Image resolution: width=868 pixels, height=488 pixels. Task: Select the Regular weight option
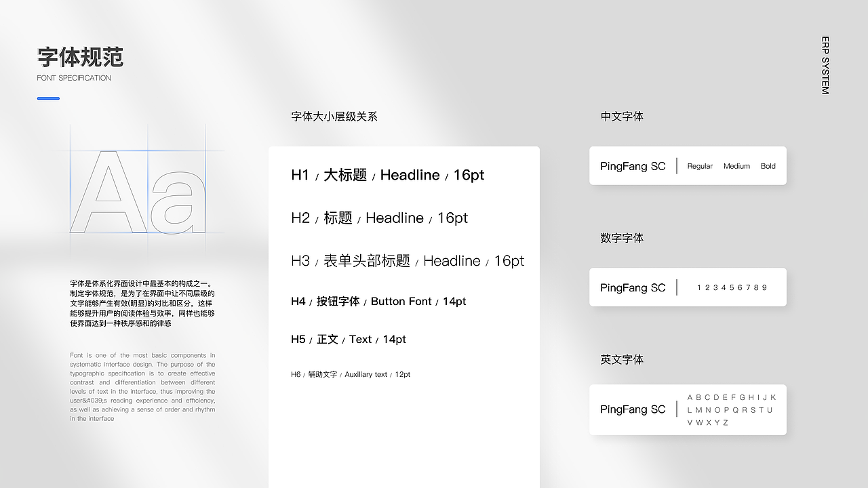tap(700, 166)
